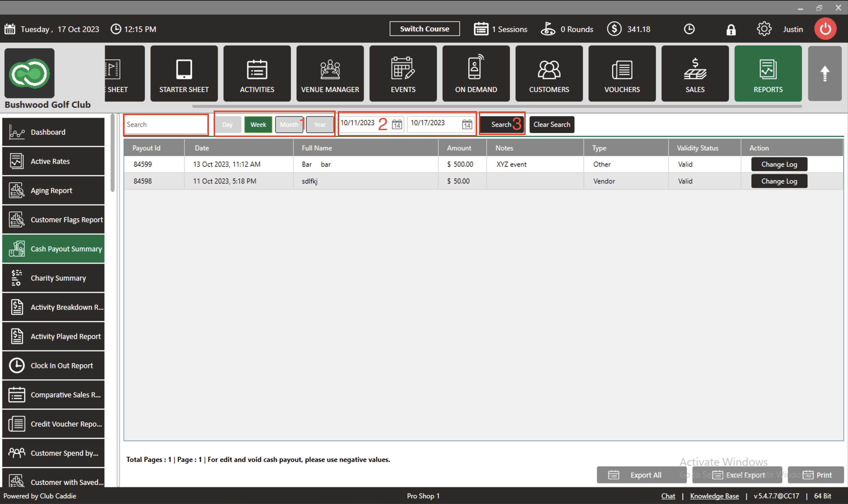Click the red power logout icon
Viewport: 848px width, 504px height.
coord(825,29)
